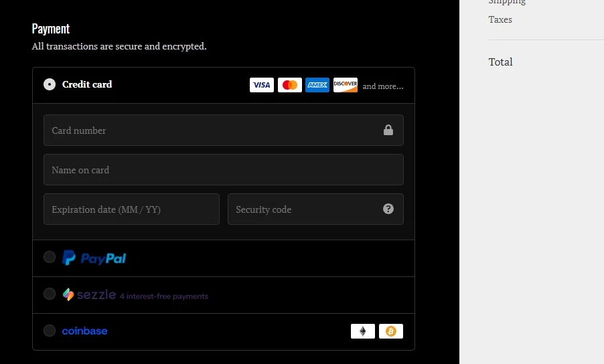Focus the Expiration date (MM / YY) field
The height and width of the screenshot is (364, 604).
131,209
